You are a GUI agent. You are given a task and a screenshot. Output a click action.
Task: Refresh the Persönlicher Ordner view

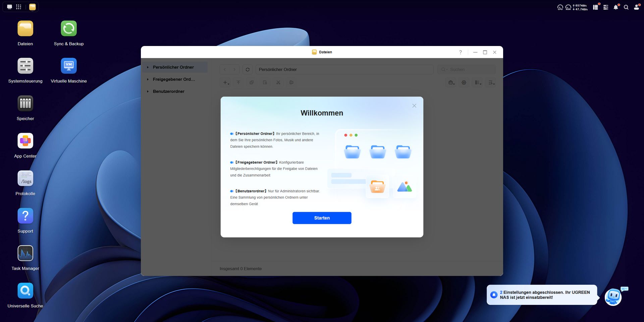(247, 69)
